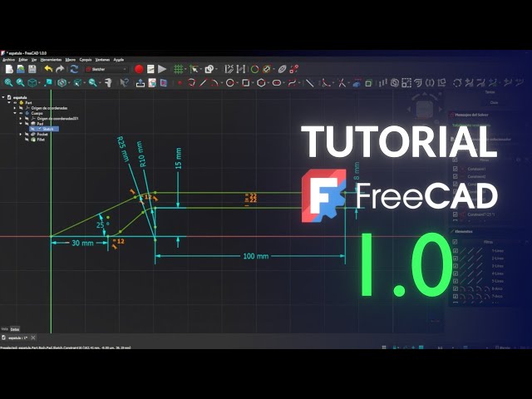Screen dimensions: 532x399
Task: Select the slot drawing tool
Action: point(277,82)
